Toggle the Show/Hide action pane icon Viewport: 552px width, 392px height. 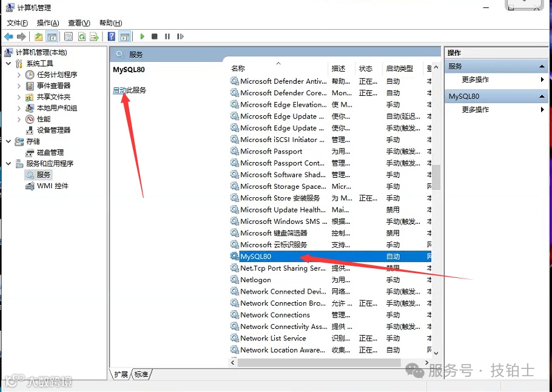pos(124,36)
